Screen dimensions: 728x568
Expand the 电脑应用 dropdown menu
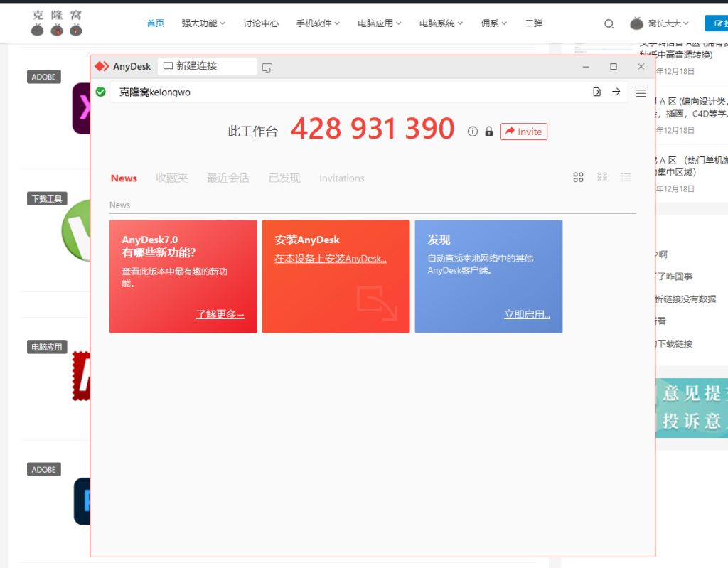pyautogui.click(x=380, y=23)
